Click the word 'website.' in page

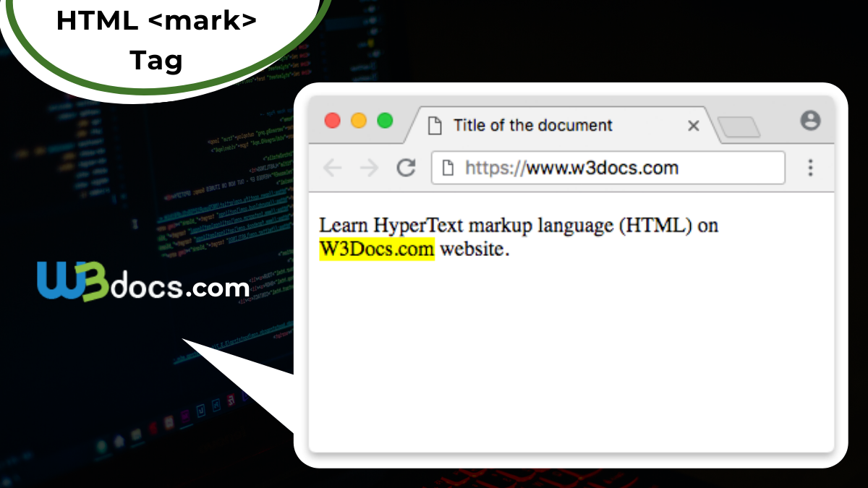point(475,250)
